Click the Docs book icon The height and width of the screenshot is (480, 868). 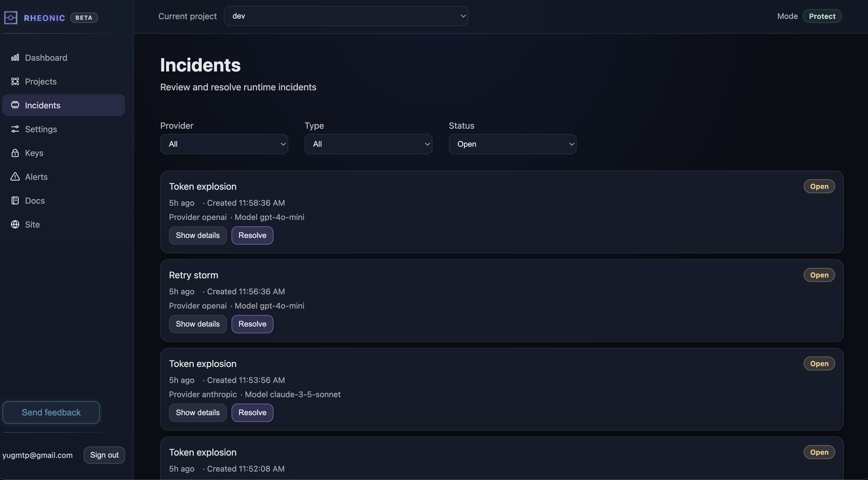click(15, 200)
